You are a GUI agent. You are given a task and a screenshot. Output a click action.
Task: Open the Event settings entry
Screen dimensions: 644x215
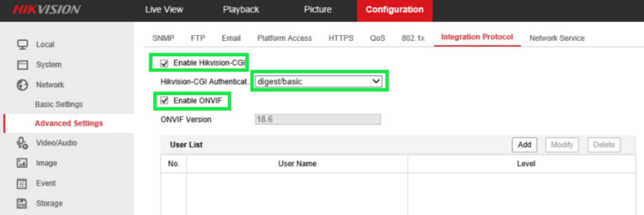(46, 183)
